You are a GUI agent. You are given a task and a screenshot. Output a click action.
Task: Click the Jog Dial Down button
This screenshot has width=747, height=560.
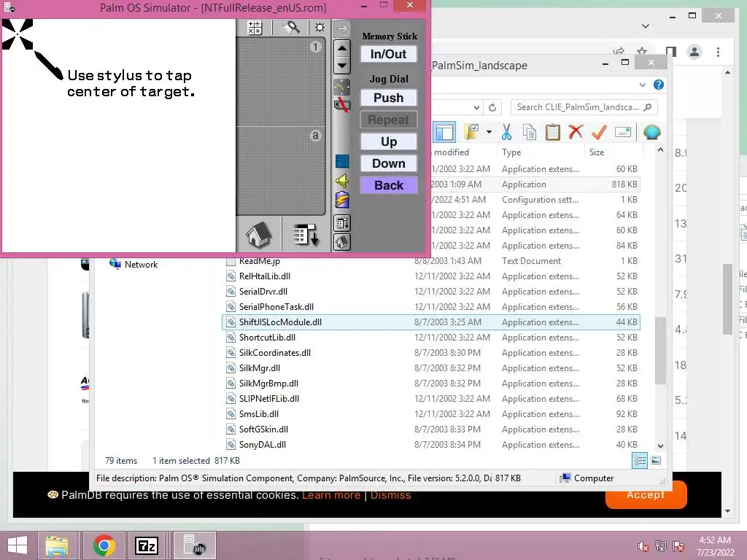[388, 163]
